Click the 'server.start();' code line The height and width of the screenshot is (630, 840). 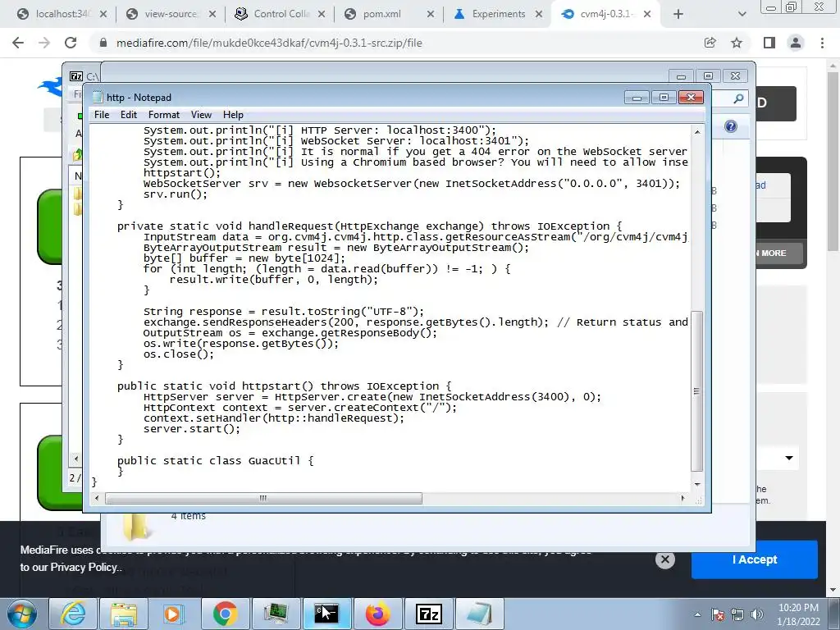tap(192, 428)
